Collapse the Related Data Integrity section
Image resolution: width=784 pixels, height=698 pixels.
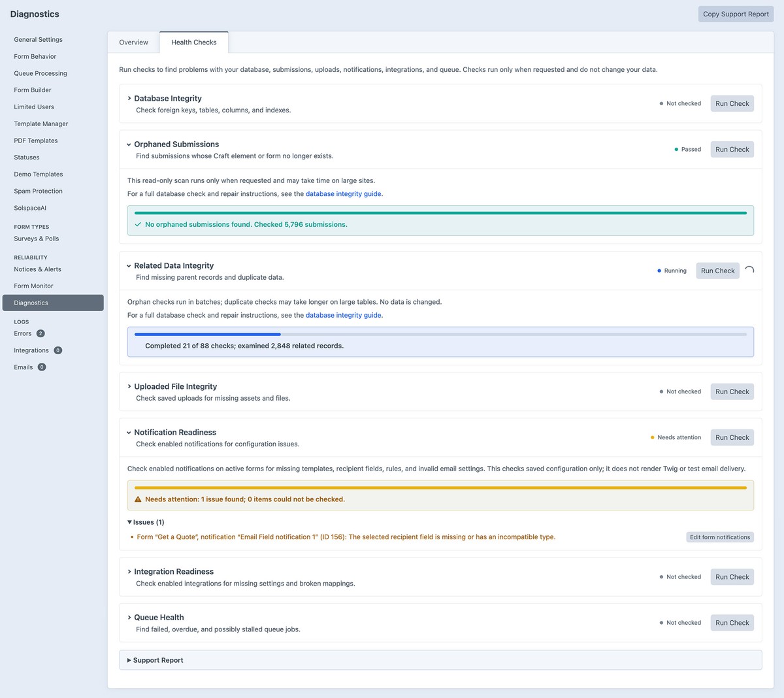129,266
